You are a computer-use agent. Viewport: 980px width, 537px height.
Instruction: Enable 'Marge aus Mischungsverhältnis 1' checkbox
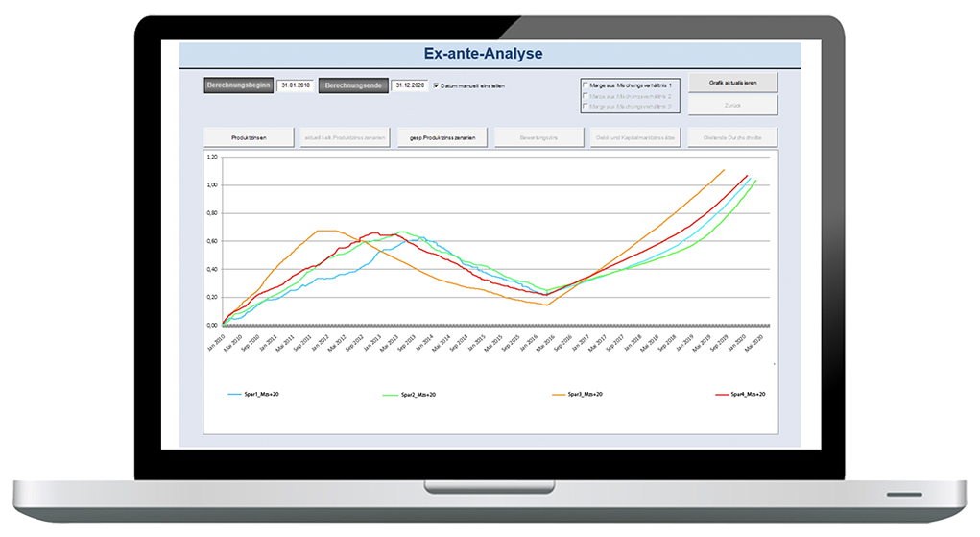click(586, 85)
